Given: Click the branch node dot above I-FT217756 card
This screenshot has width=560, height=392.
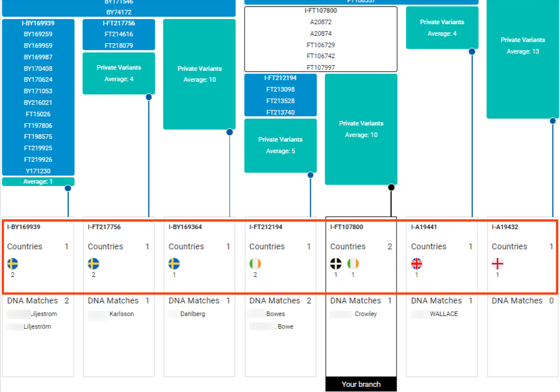Looking at the screenshot, I should click(x=148, y=97).
